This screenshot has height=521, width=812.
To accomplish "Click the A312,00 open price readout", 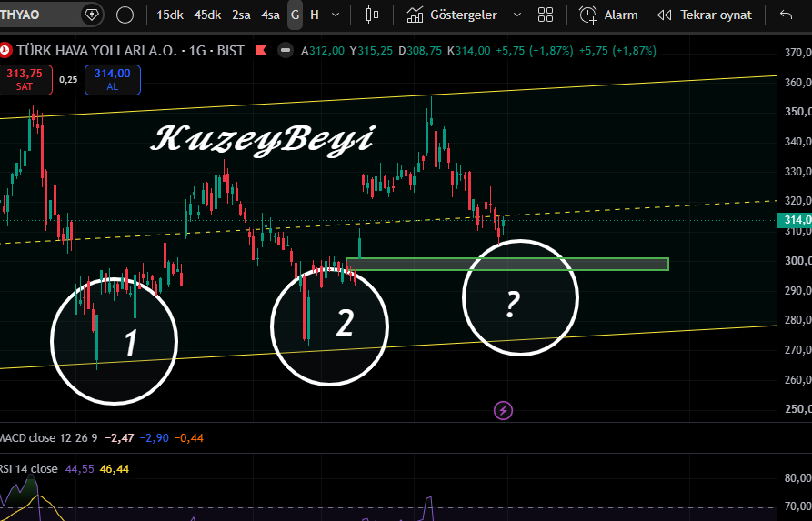I will coord(323,51).
